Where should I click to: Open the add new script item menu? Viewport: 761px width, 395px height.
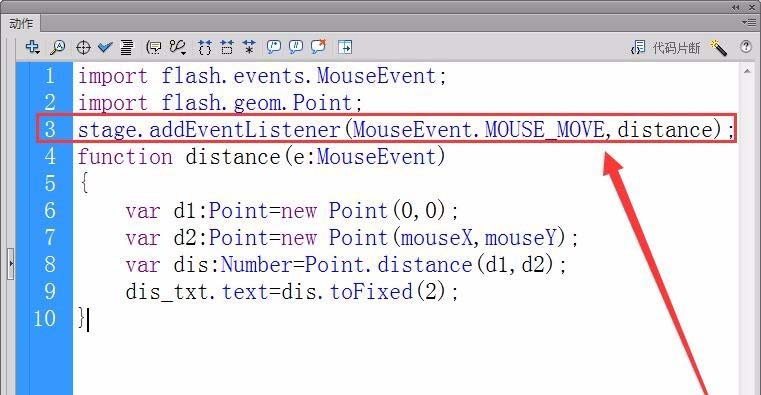(33, 47)
